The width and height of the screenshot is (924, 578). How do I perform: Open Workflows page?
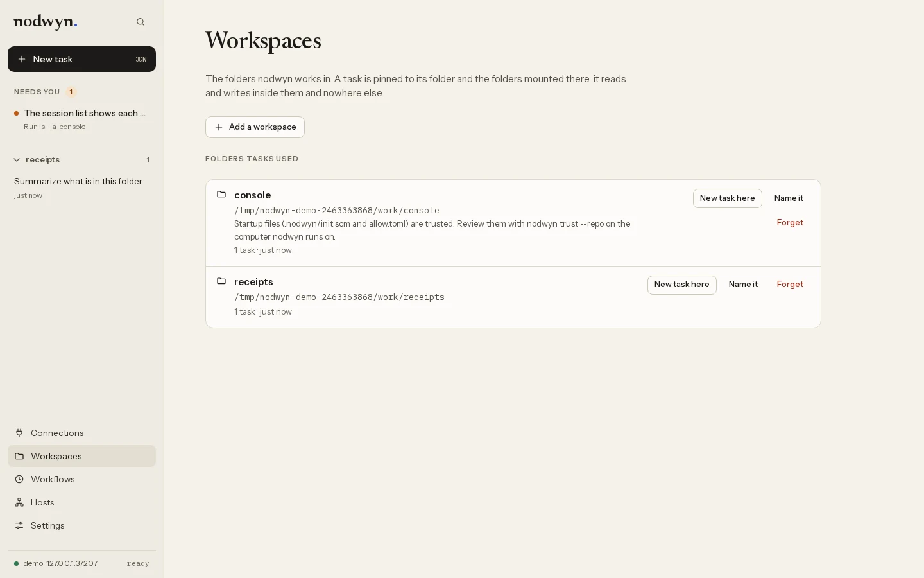pyautogui.click(x=81, y=479)
